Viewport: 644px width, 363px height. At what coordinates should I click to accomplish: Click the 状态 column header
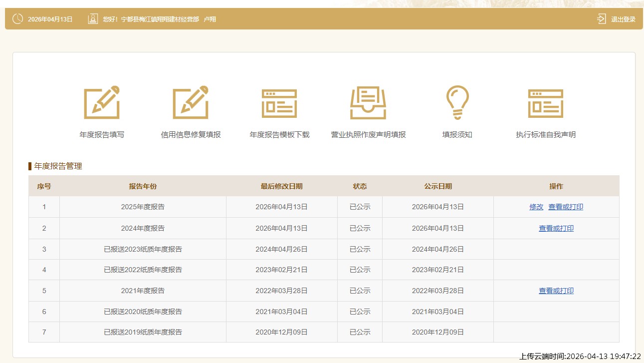pos(360,186)
